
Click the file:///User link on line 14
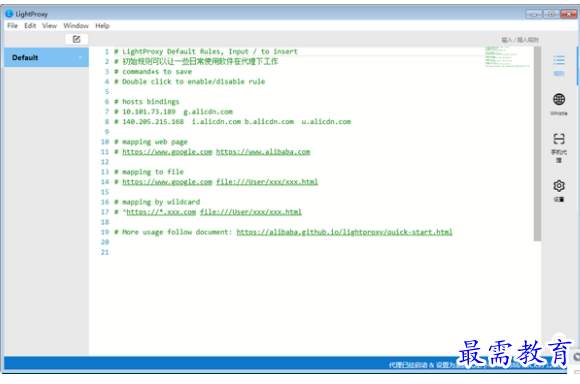(267, 182)
